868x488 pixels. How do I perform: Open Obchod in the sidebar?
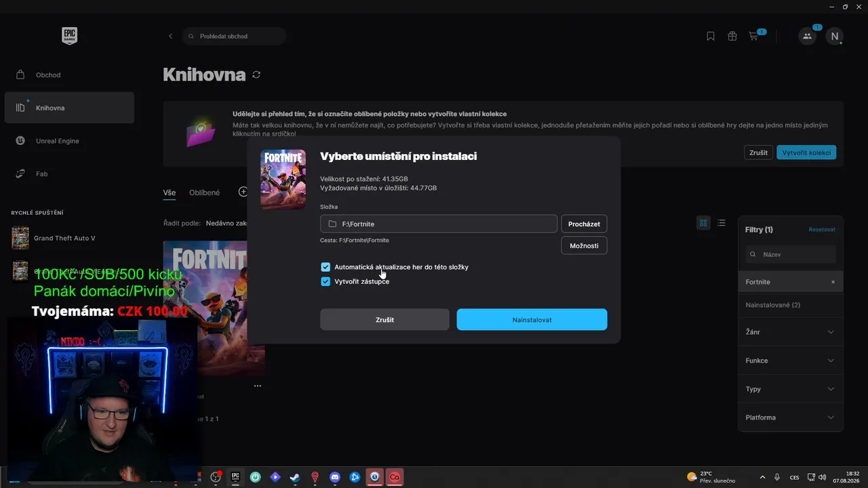point(69,75)
